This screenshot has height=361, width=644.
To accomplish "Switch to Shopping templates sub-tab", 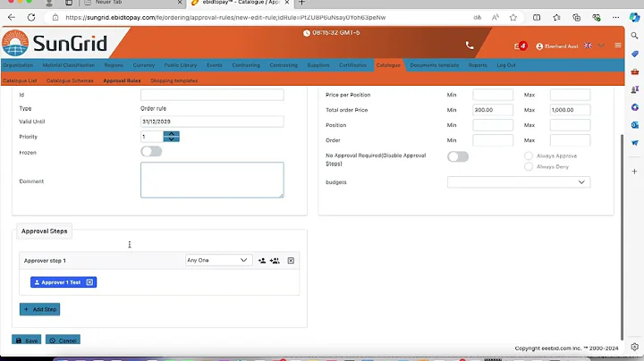I will coord(174,80).
